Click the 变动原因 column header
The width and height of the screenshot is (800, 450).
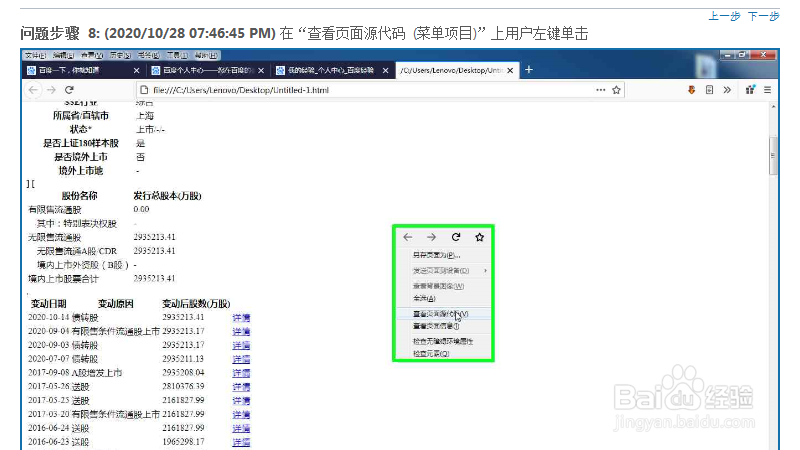pyautogui.click(x=115, y=304)
